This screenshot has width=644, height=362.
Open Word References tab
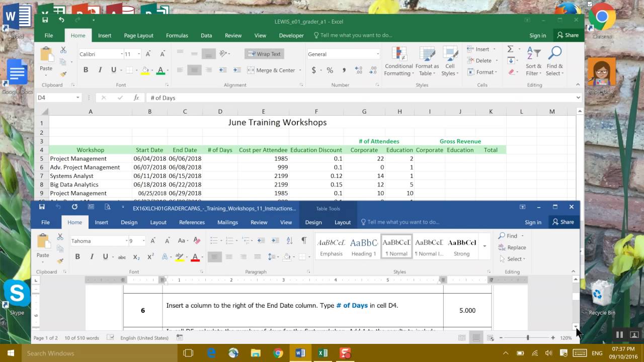[192, 222]
